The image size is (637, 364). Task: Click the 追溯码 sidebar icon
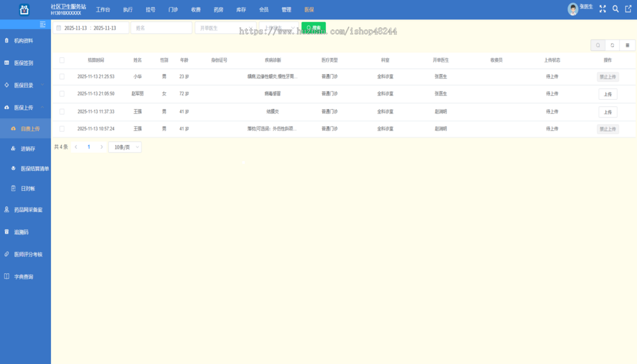pyautogui.click(x=6, y=232)
